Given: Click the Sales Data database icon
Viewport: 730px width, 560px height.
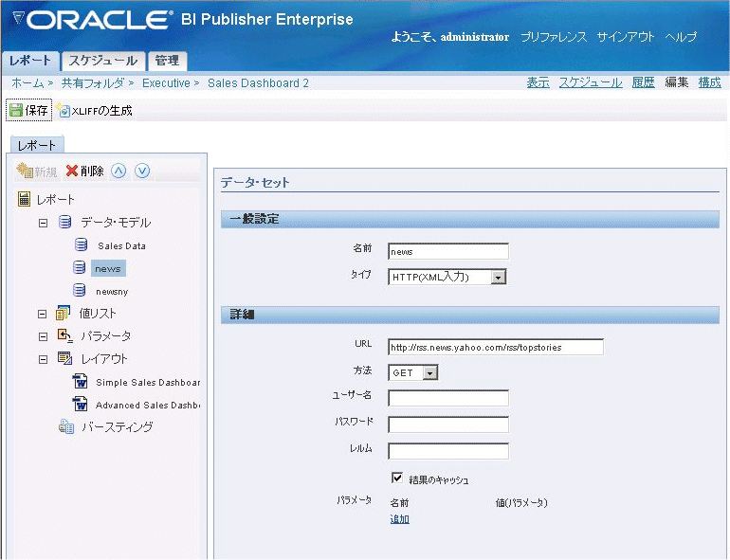Looking at the screenshot, I should 81,244.
